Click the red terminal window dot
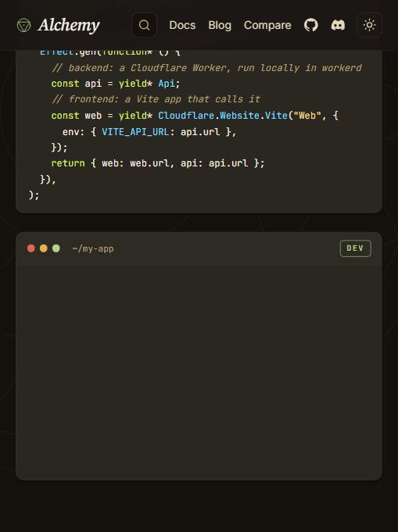This screenshot has height=532, width=398. coord(31,248)
